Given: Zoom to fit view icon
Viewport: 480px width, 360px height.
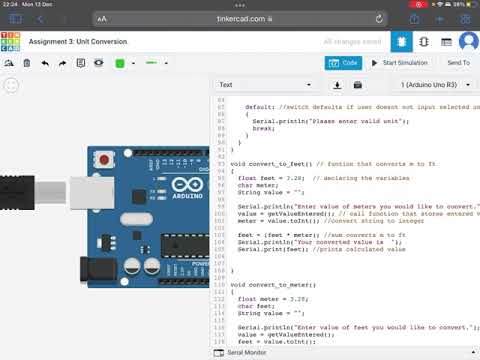Looking at the screenshot, I should 11,85.
